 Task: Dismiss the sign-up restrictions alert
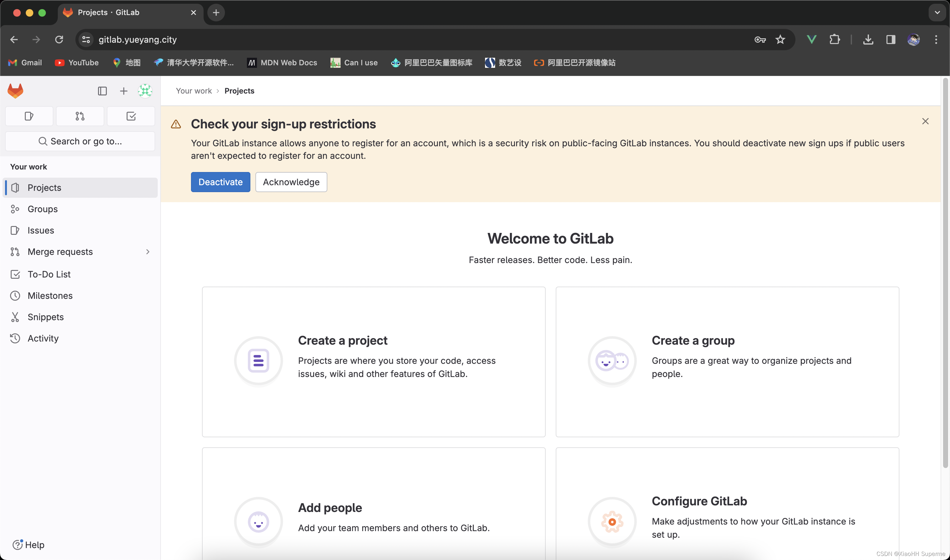(x=925, y=121)
